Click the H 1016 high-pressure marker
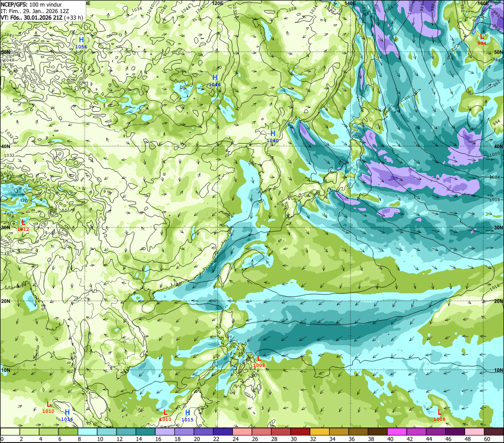Image resolution: width=504 pixels, height=443 pixels. coord(67,415)
